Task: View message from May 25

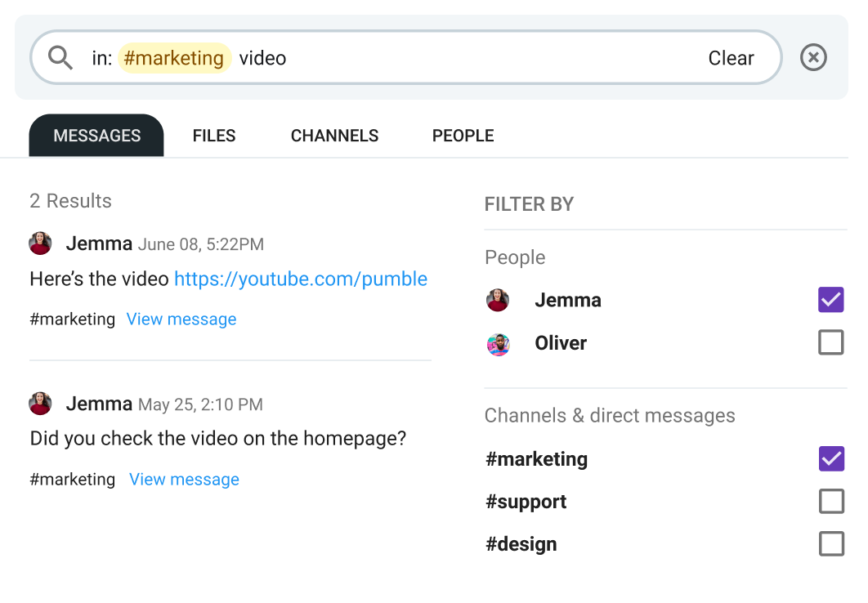Action: tap(184, 479)
